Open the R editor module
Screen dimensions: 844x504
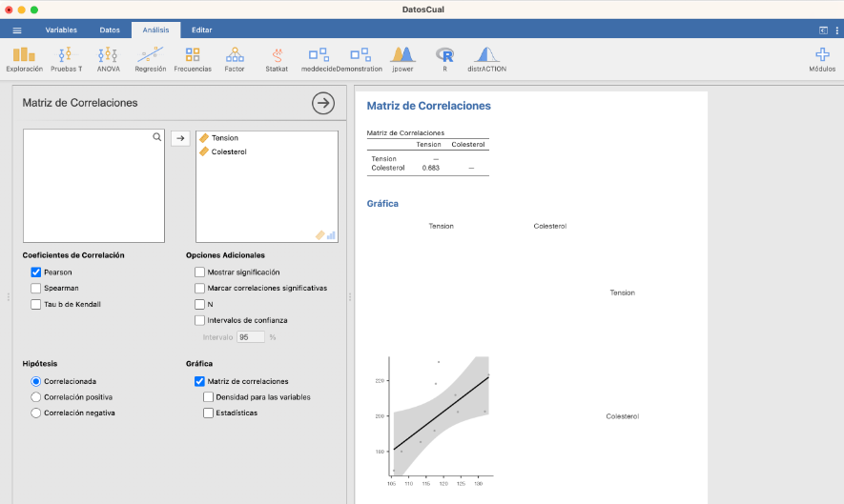pyautogui.click(x=444, y=59)
